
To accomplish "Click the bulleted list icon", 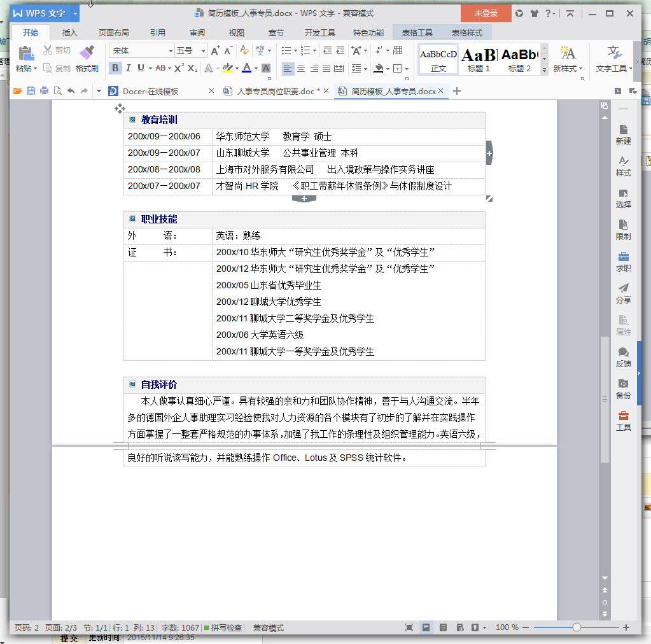I will point(286,51).
